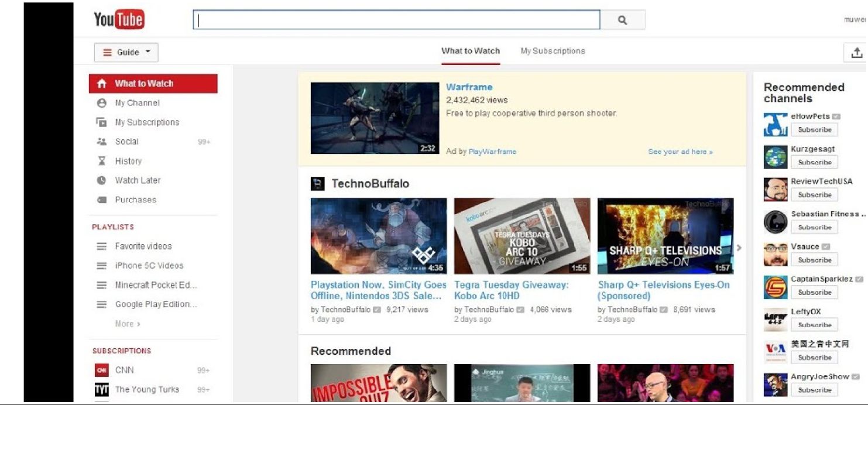Click The Young Turks channel icon
This screenshot has height=453, width=868.
point(102,390)
